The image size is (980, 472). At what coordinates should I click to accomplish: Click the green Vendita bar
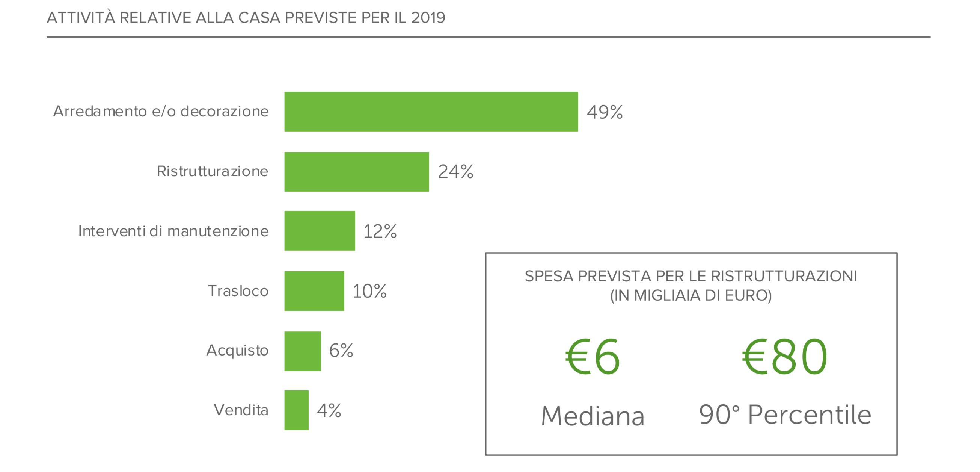[296, 410]
